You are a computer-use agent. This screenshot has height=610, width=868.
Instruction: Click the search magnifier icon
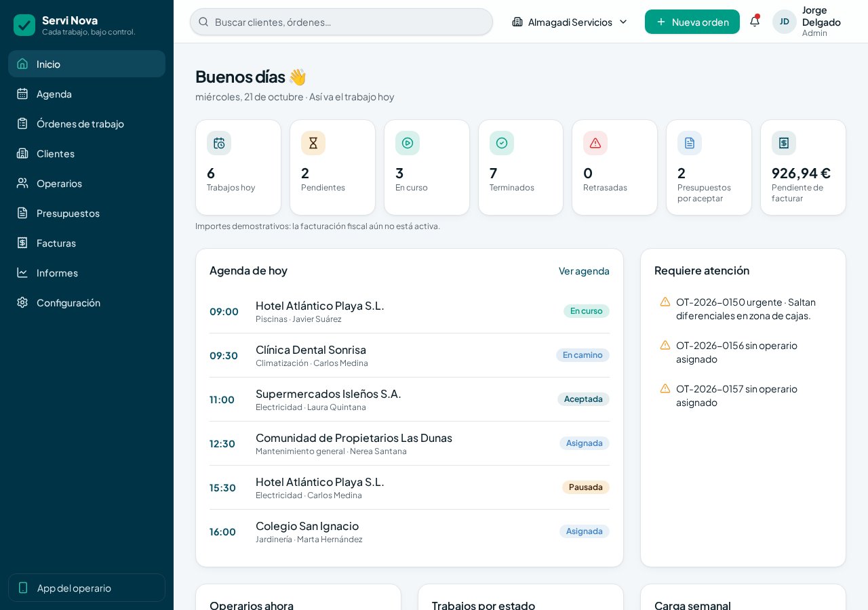point(203,22)
